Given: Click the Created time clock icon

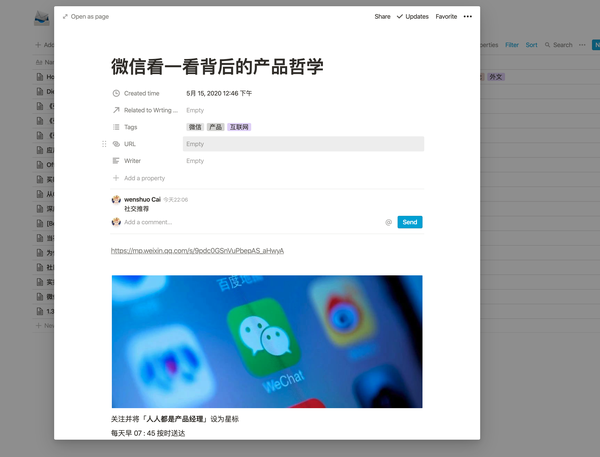Looking at the screenshot, I should (116, 93).
